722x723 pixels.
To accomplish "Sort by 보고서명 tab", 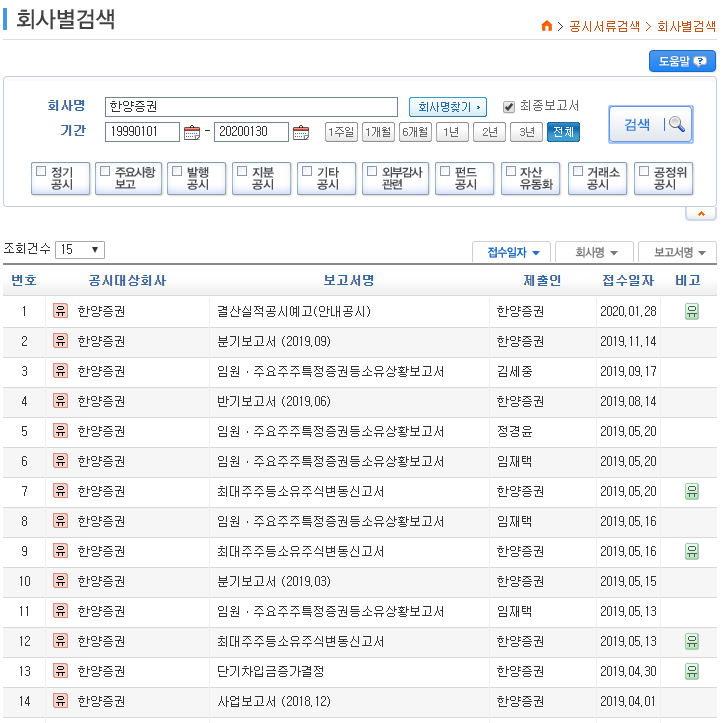I will click(677, 252).
